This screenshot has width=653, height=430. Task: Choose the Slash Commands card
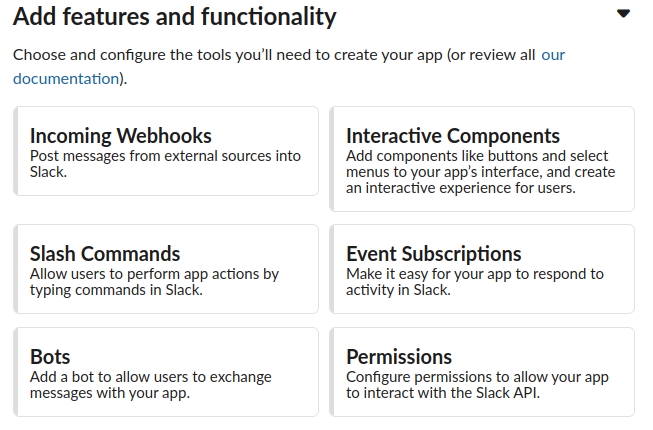point(166,269)
